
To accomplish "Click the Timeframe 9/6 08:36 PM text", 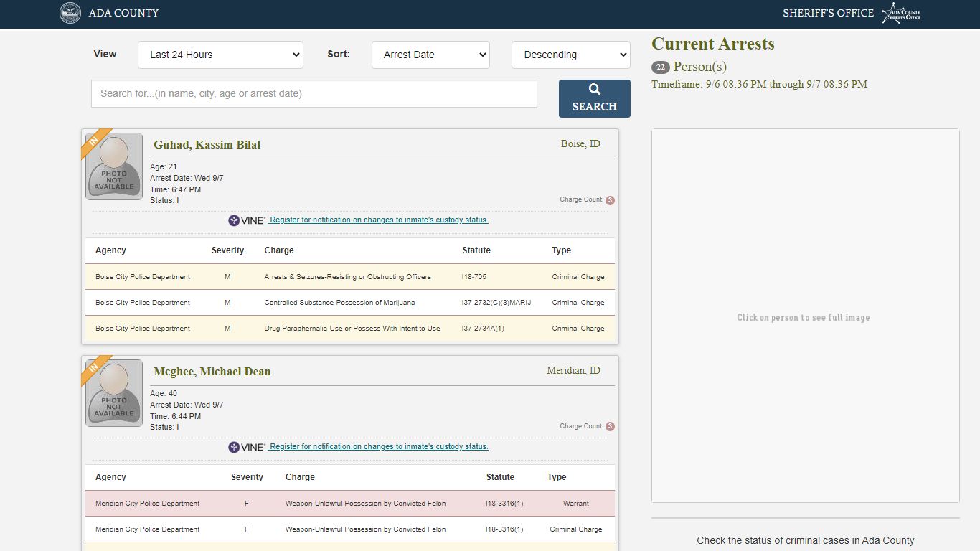I will (x=759, y=84).
